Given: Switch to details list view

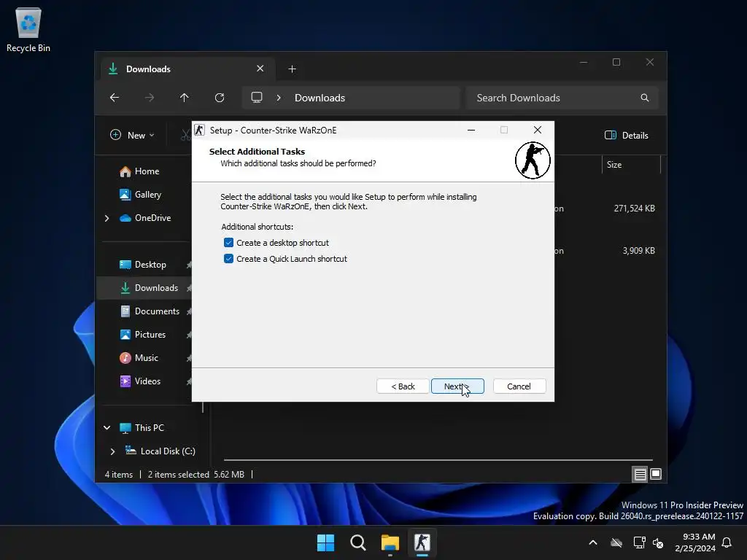Looking at the screenshot, I should point(640,474).
